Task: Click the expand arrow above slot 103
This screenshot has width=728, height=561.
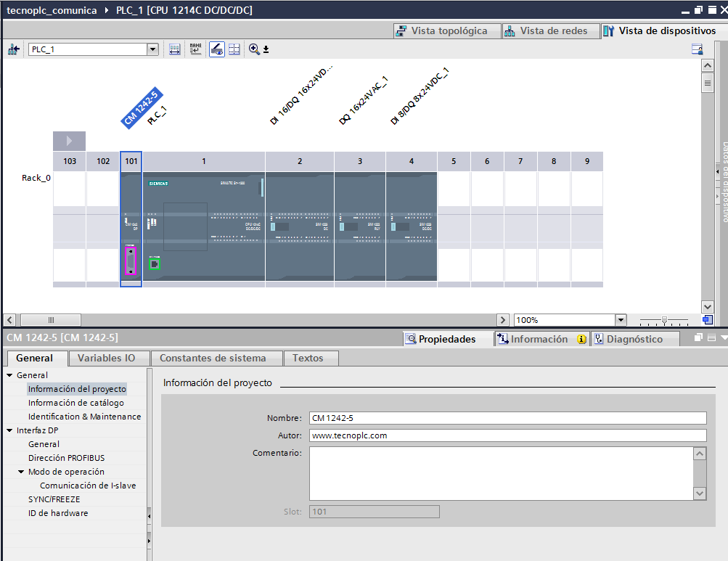Action: click(x=69, y=141)
